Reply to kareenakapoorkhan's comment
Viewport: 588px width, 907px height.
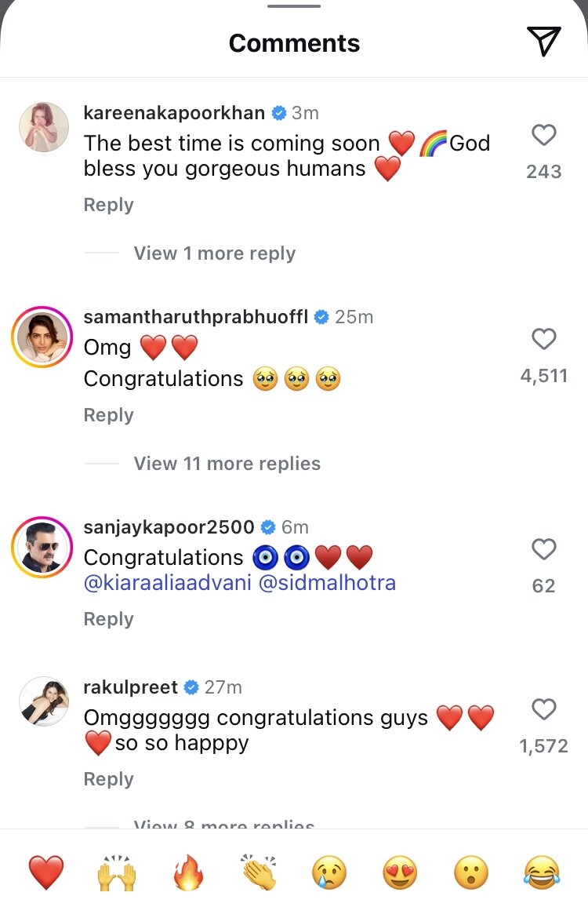point(108,205)
